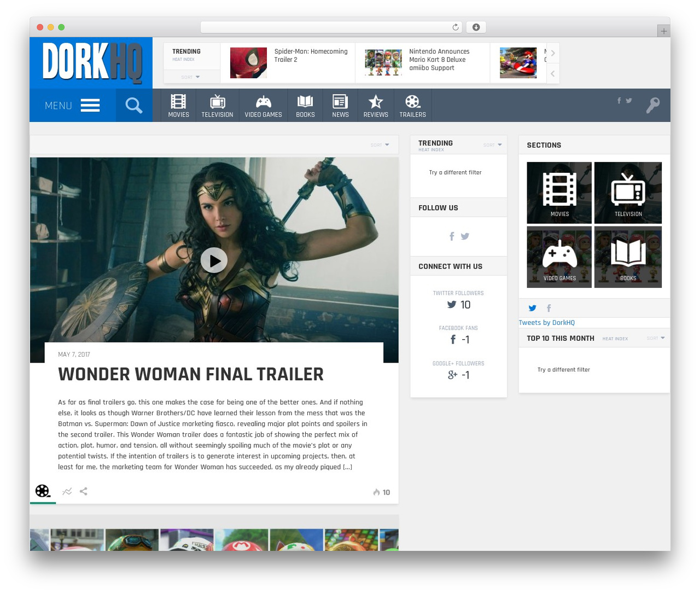The image size is (700, 593).
Task: Open Sort dropdown in top trending ticker
Action: [x=191, y=77]
